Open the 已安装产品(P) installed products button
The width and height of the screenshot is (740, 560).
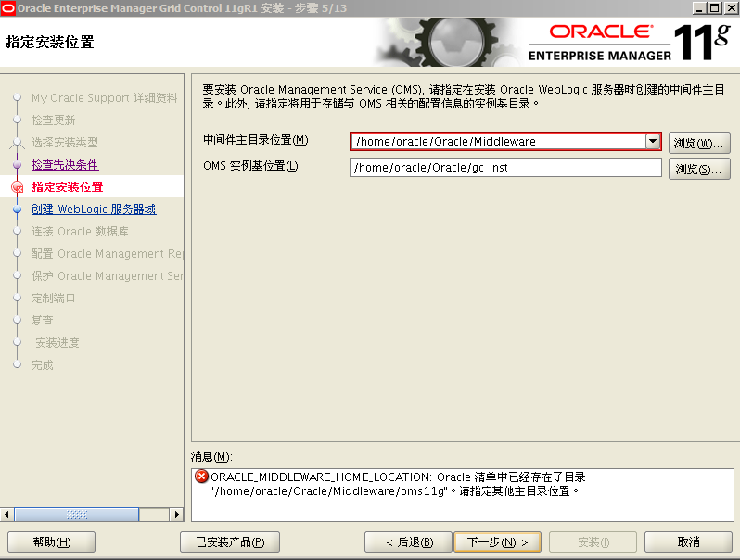click(x=230, y=542)
